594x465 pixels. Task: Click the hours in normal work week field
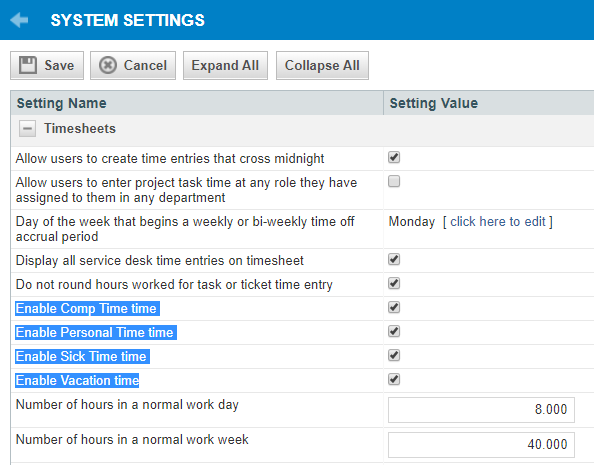(x=481, y=445)
